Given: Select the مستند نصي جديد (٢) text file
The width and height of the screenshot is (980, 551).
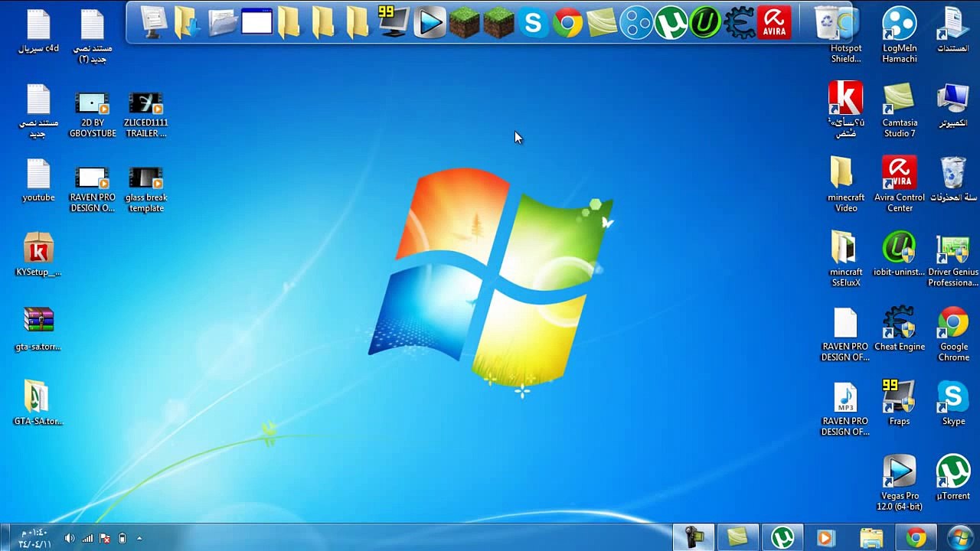Looking at the screenshot, I should click(93, 36).
